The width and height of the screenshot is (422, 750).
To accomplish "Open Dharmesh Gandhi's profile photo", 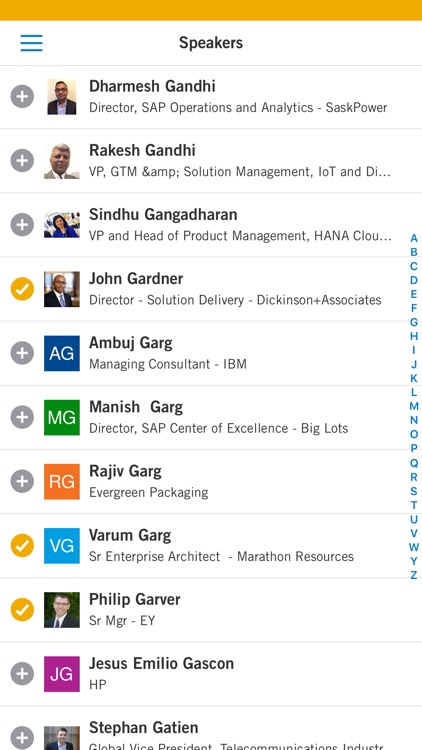I will coord(62,97).
